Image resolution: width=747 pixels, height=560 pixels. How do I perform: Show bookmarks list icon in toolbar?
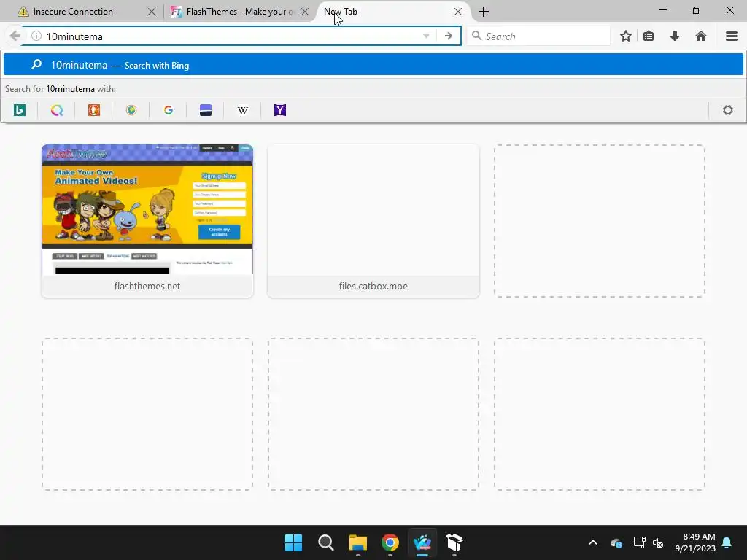click(x=649, y=36)
